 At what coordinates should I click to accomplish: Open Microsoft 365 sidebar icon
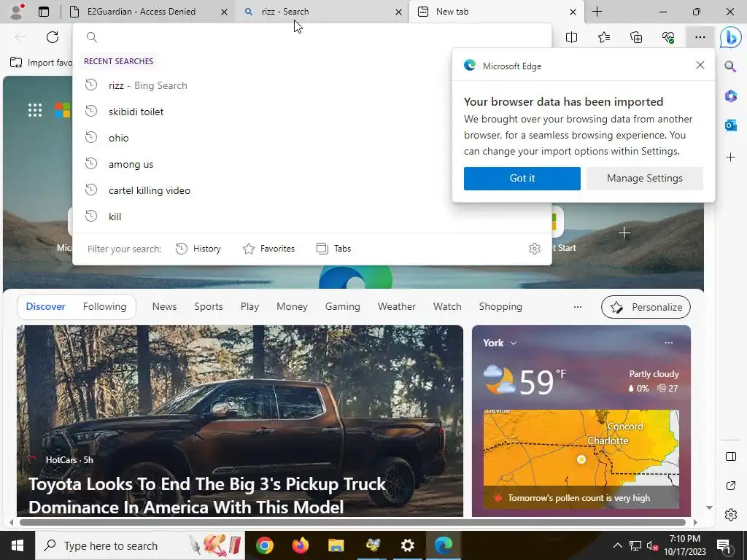click(730, 96)
